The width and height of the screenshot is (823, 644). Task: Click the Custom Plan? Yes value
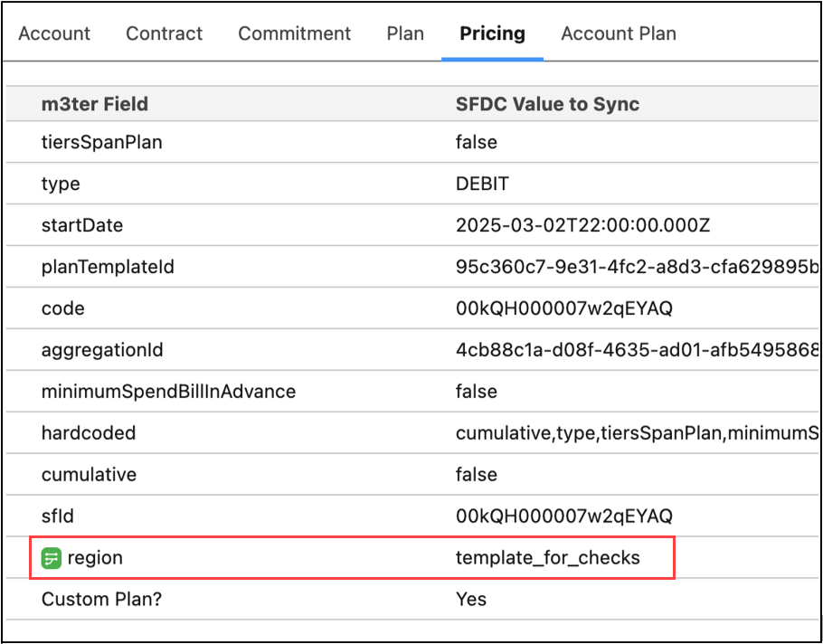click(471, 599)
